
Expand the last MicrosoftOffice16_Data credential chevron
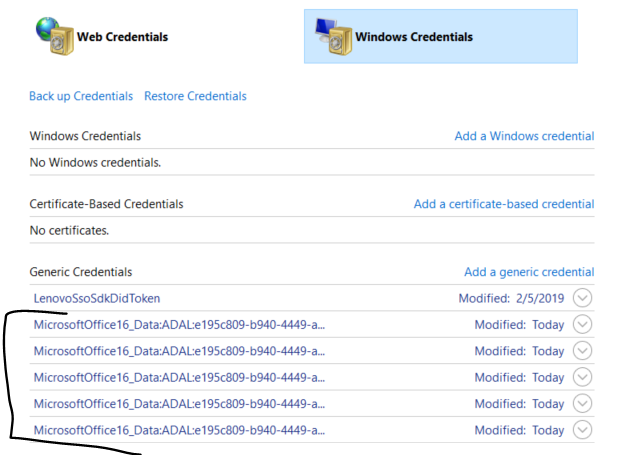click(x=583, y=430)
